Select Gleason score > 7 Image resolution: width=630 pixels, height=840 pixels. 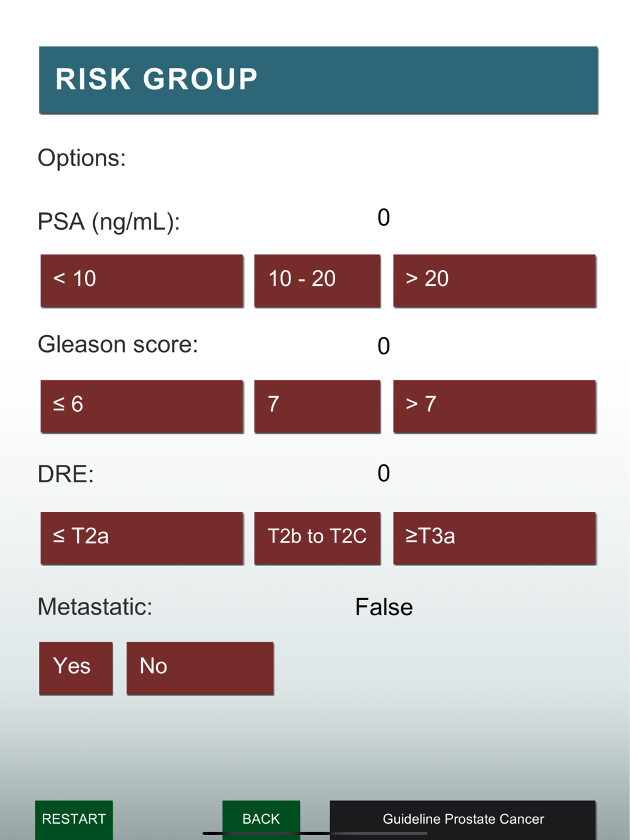pyautogui.click(x=495, y=406)
